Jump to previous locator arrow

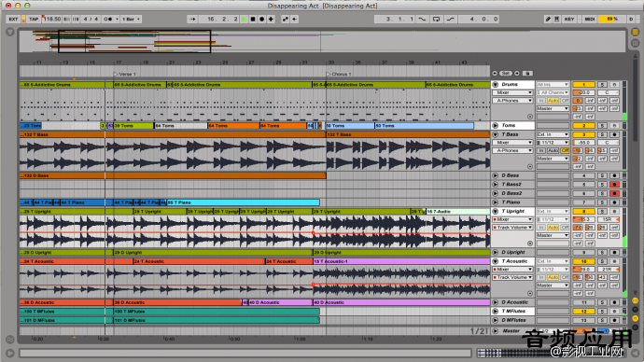click(x=495, y=73)
